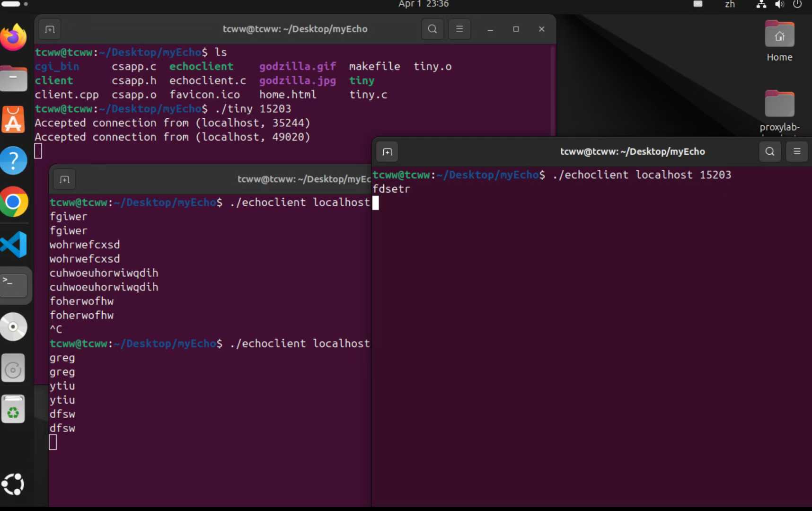Open hamburger menu of top terminal window

click(459, 29)
